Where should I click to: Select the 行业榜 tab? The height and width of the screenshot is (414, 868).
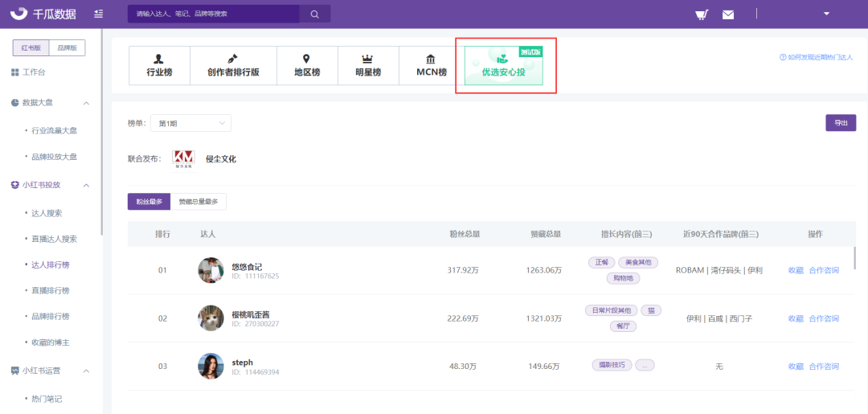pyautogui.click(x=159, y=66)
